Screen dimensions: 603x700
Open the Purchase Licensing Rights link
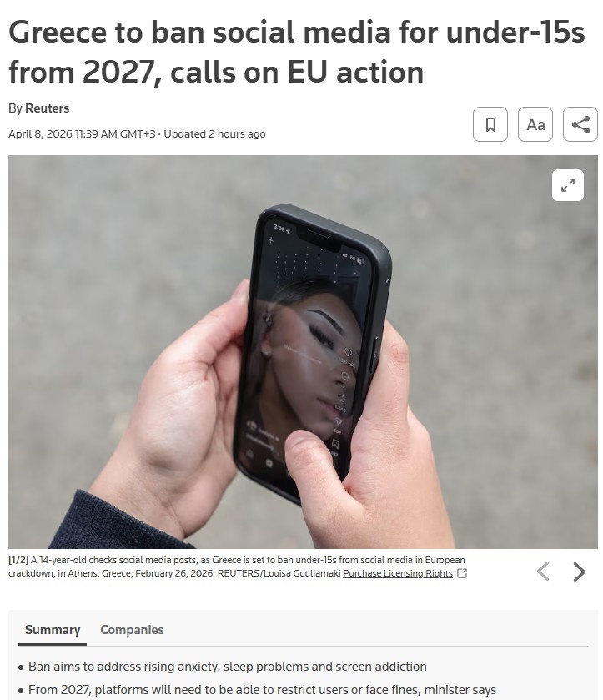point(398,573)
